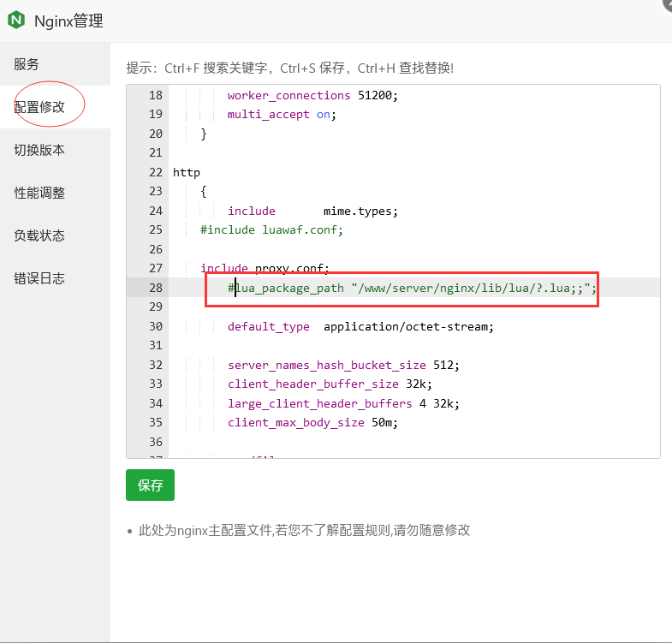Image resolution: width=672 pixels, height=643 pixels.
Task: Click the green Nginx logo icon
Action: pos(16,20)
